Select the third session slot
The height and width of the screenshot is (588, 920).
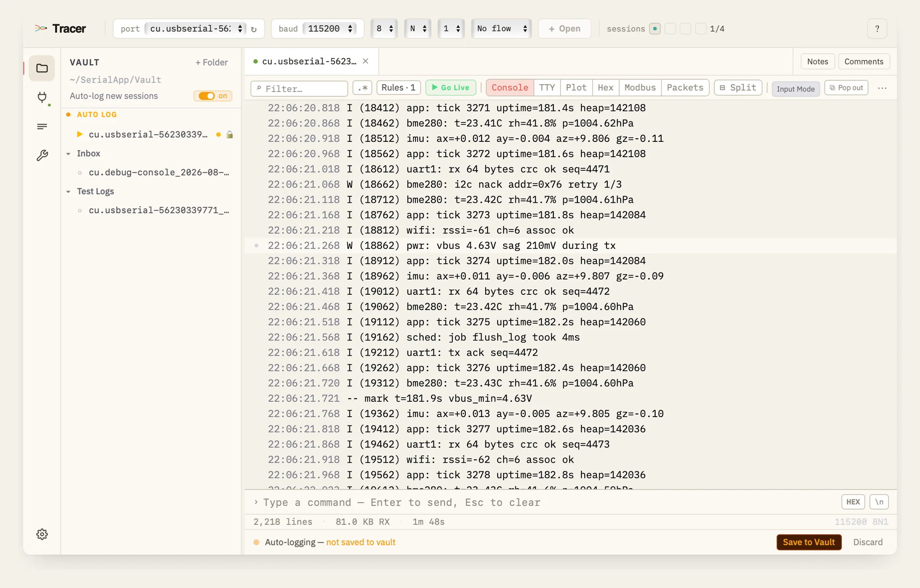click(x=685, y=29)
